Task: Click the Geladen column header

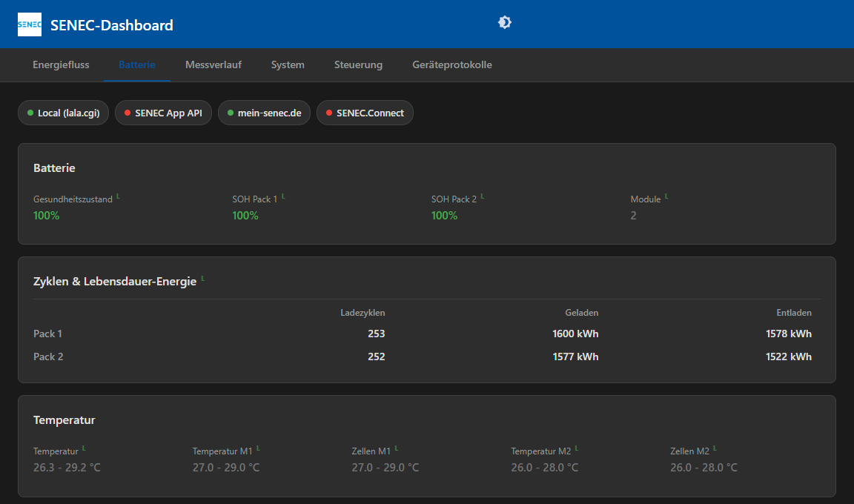Action: coord(582,313)
